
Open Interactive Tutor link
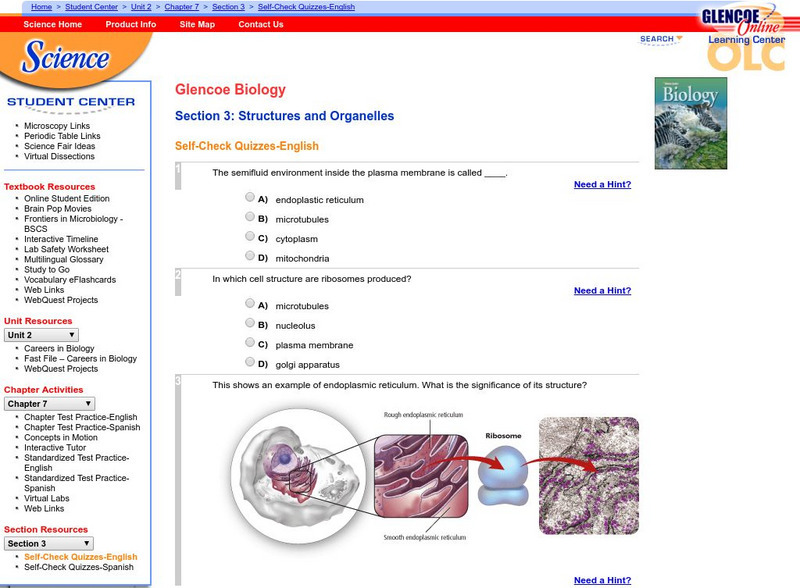[x=55, y=448]
